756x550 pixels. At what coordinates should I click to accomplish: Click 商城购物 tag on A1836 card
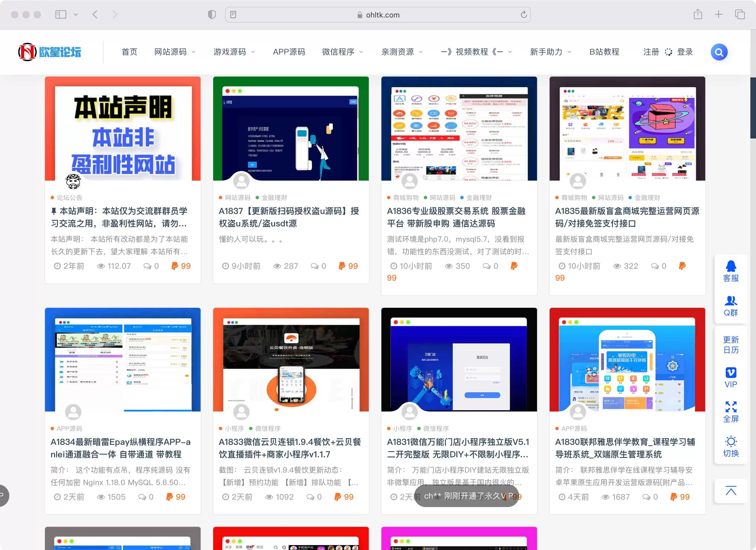pyautogui.click(x=406, y=198)
